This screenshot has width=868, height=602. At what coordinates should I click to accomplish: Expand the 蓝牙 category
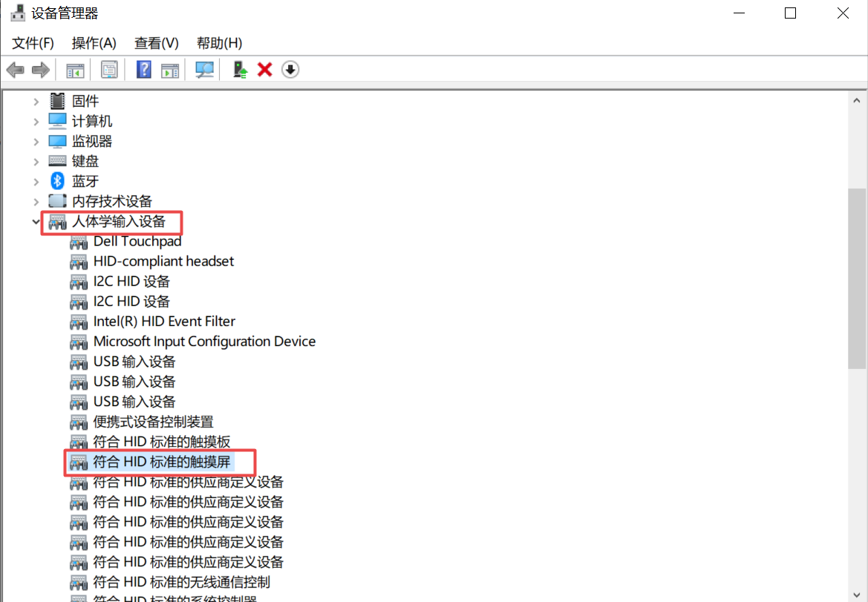(x=36, y=181)
